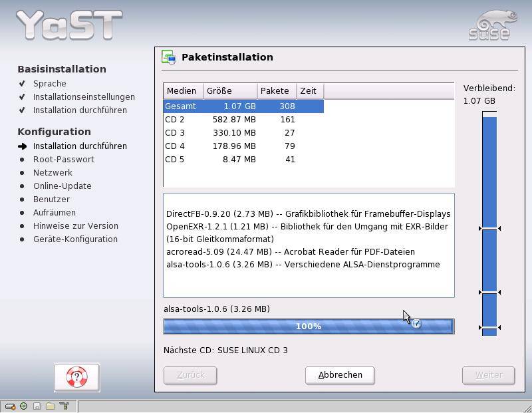The height and width of the screenshot is (413, 532).
Task: Sort the table by the Größe column
Action: 230,91
